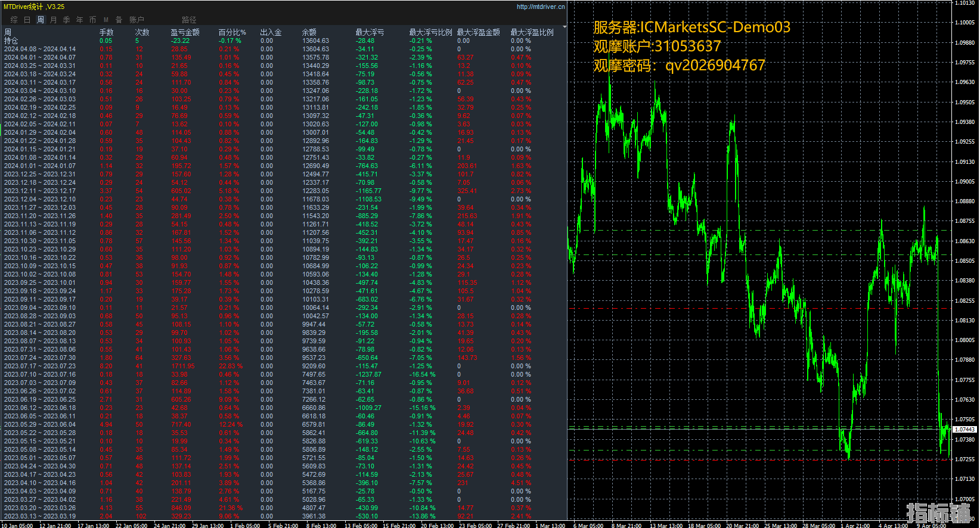
Task: Click the 1.07443 current price label
Action: (x=965, y=429)
